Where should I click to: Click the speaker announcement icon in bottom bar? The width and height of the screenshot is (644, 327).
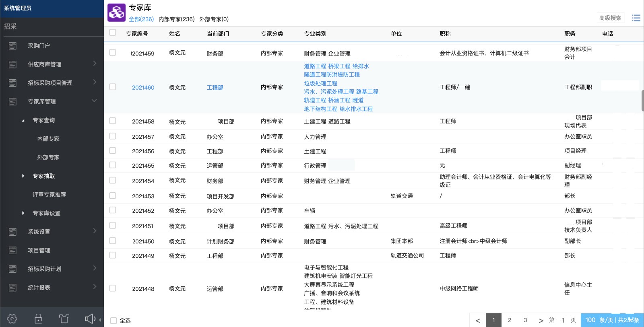point(90,319)
